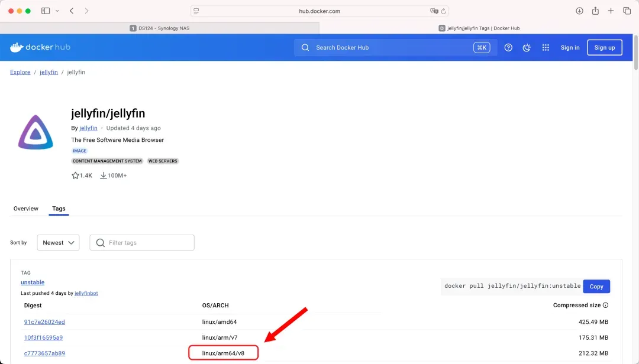Click the Content Management System category chip
The image size is (639, 364).
coord(107,161)
